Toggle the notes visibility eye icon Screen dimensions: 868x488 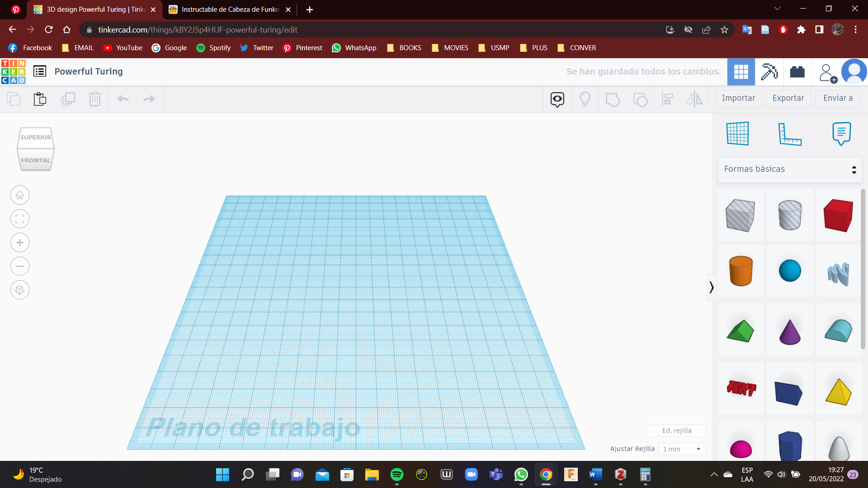tap(557, 99)
